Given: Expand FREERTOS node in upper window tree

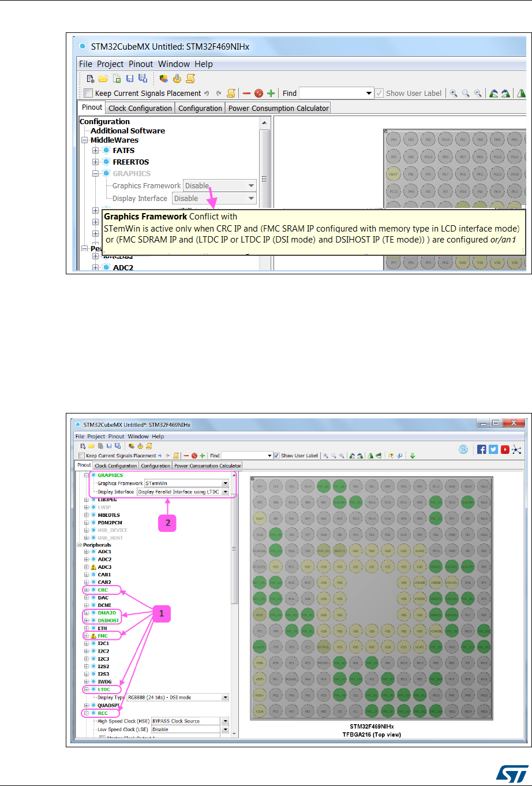Looking at the screenshot, I should 96,162.
